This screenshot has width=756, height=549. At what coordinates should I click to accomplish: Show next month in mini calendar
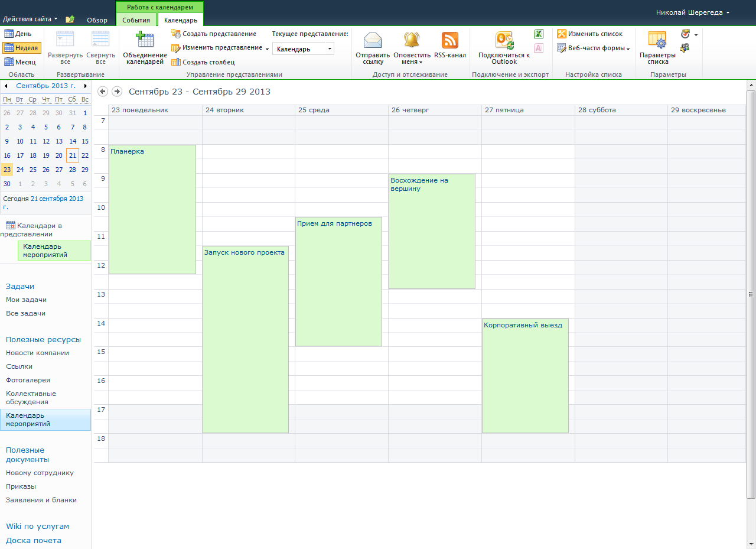click(x=86, y=86)
